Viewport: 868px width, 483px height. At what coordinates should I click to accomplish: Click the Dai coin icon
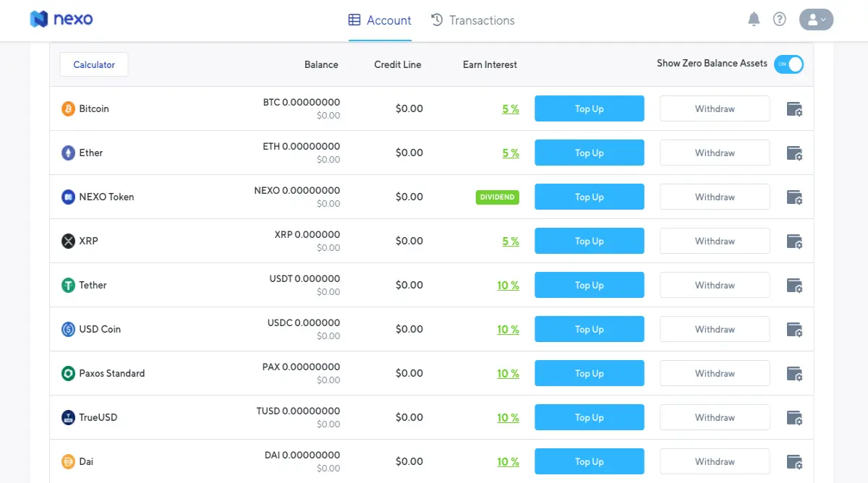(68, 461)
